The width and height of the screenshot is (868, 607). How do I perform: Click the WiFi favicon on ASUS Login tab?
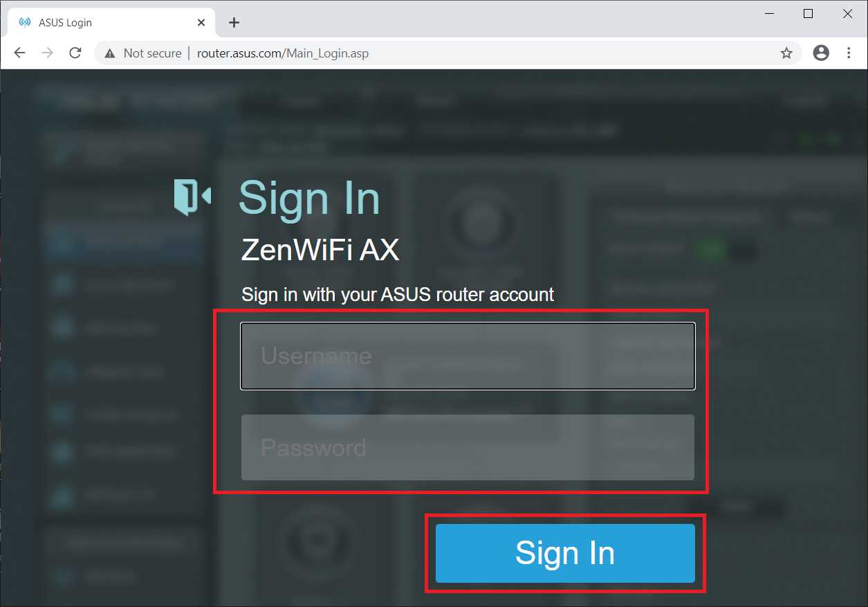point(25,22)
